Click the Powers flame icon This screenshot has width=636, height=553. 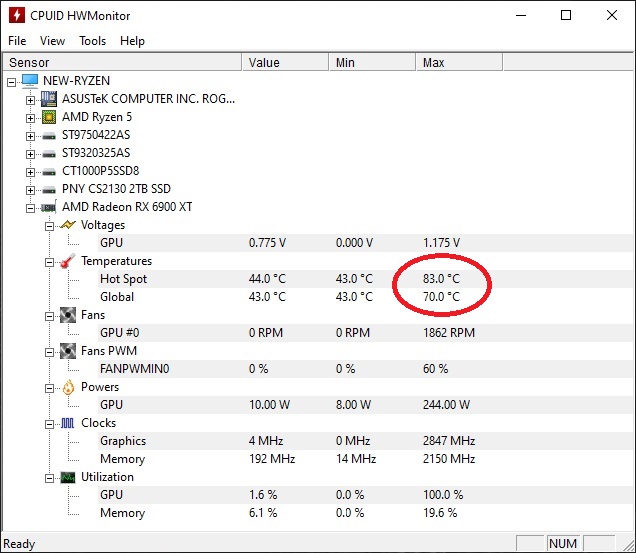pos(68,387)
